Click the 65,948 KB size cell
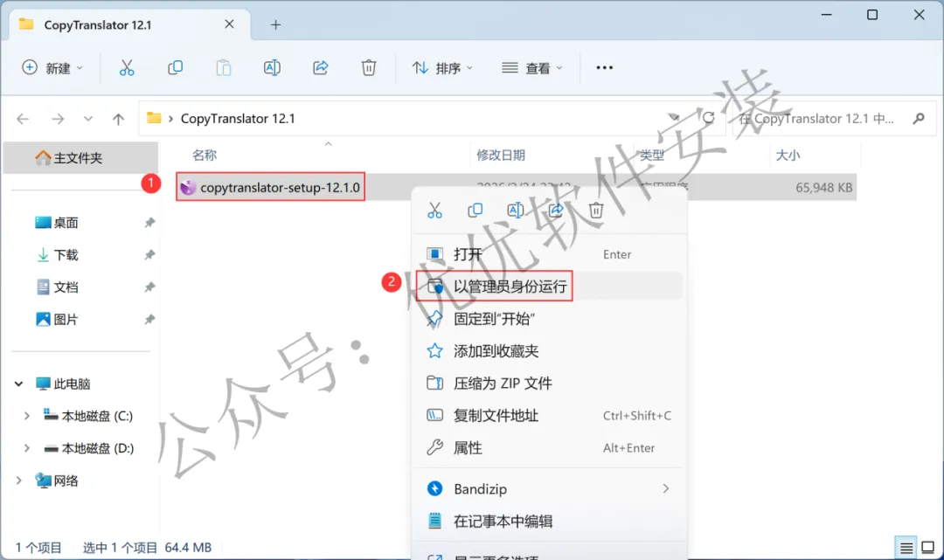 [823, 188]
